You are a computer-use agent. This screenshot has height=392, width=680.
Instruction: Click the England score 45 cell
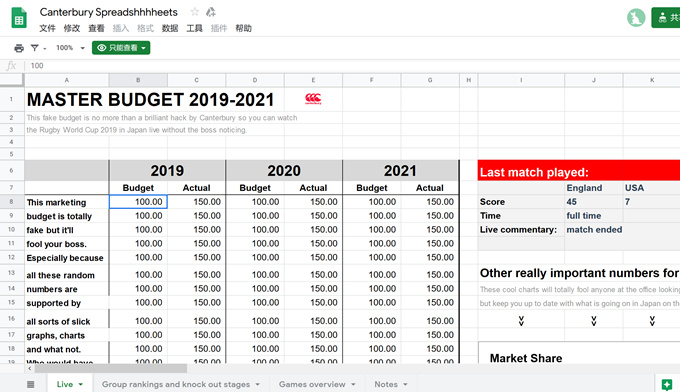coord(594,202)
